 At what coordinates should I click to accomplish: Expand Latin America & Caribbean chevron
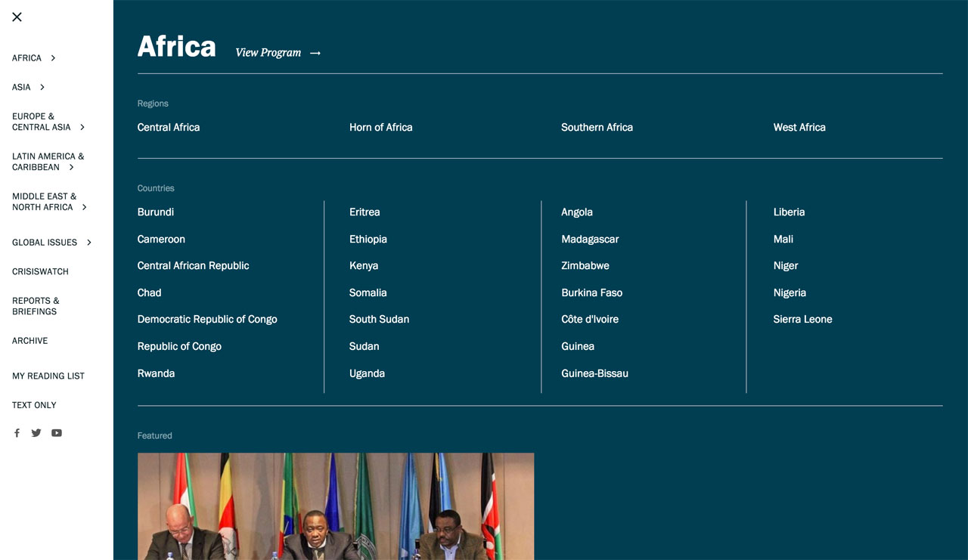(72, 167)
